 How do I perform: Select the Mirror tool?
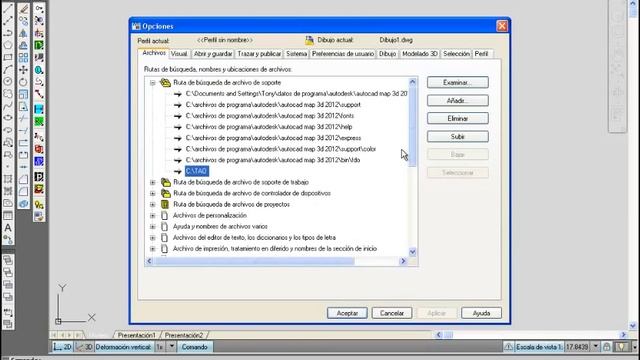coord(23,33)
